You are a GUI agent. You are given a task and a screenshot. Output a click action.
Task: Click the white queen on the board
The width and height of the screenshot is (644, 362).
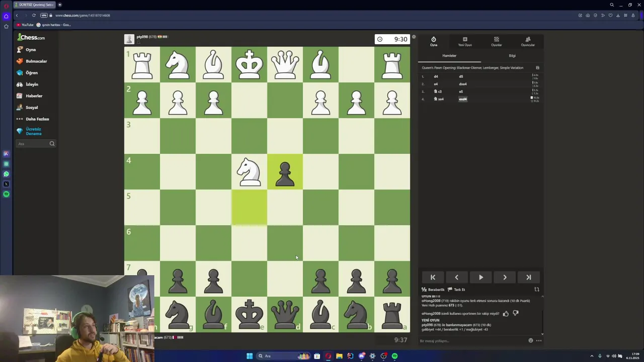[285, 65]
